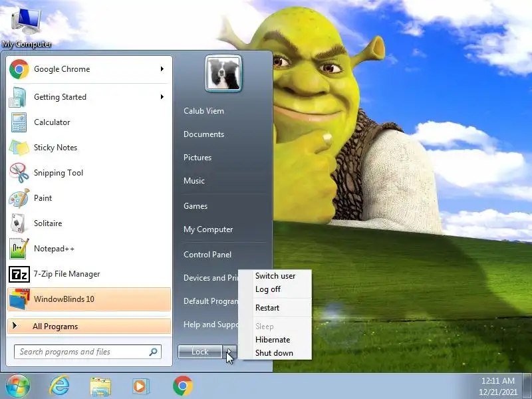Launch Solitaire from its card icon

tap(18, 223)
